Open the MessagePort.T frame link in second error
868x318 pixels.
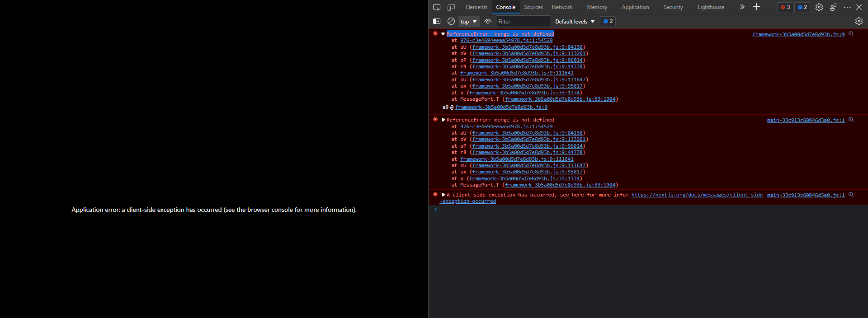coord(560,185)
